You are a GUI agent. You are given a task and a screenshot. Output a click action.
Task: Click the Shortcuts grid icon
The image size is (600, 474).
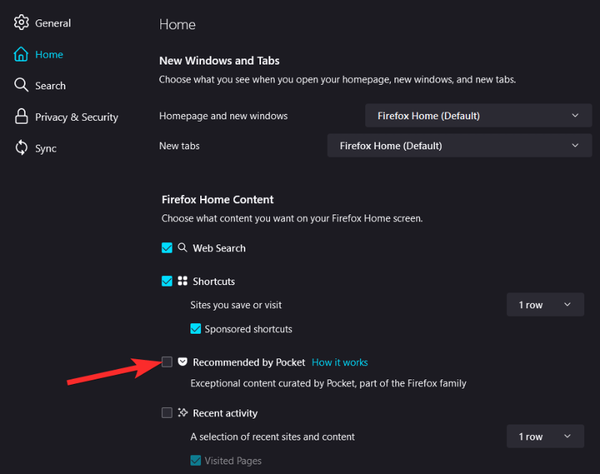click(183, 281)
